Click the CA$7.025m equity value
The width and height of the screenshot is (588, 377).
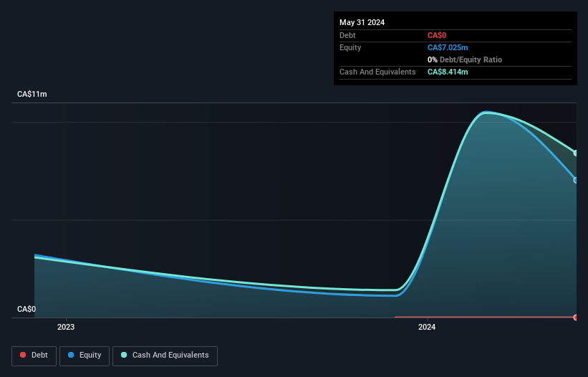(x=448, y=47)
